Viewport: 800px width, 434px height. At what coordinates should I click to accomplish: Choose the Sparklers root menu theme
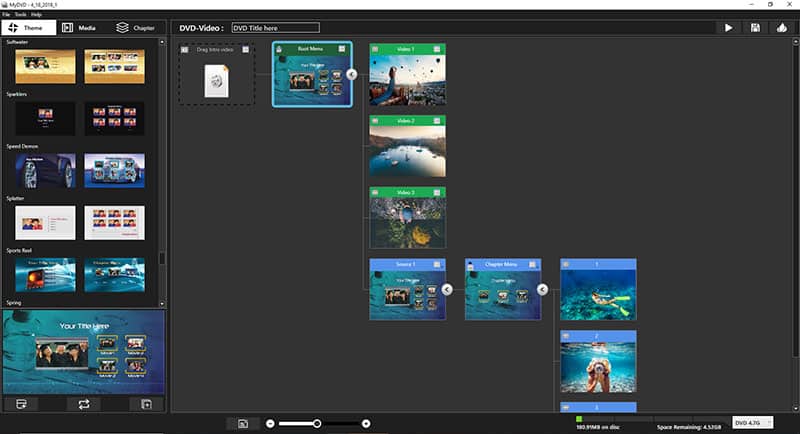45,118
